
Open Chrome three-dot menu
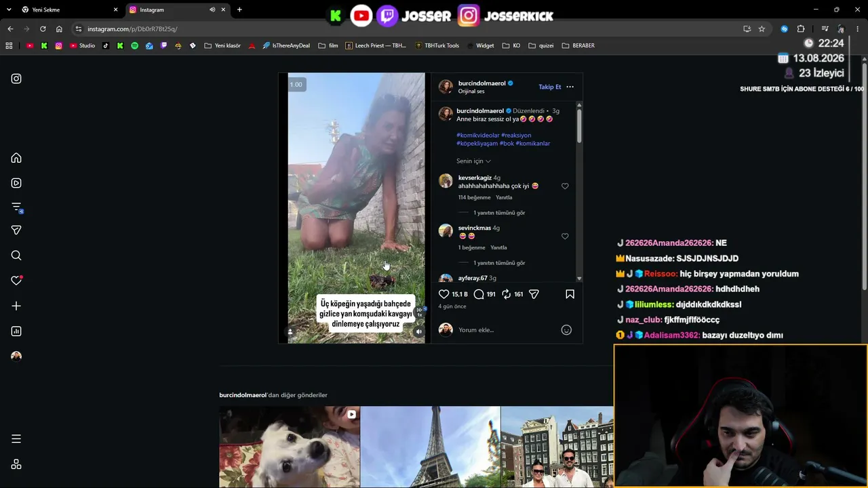point(858,29)
